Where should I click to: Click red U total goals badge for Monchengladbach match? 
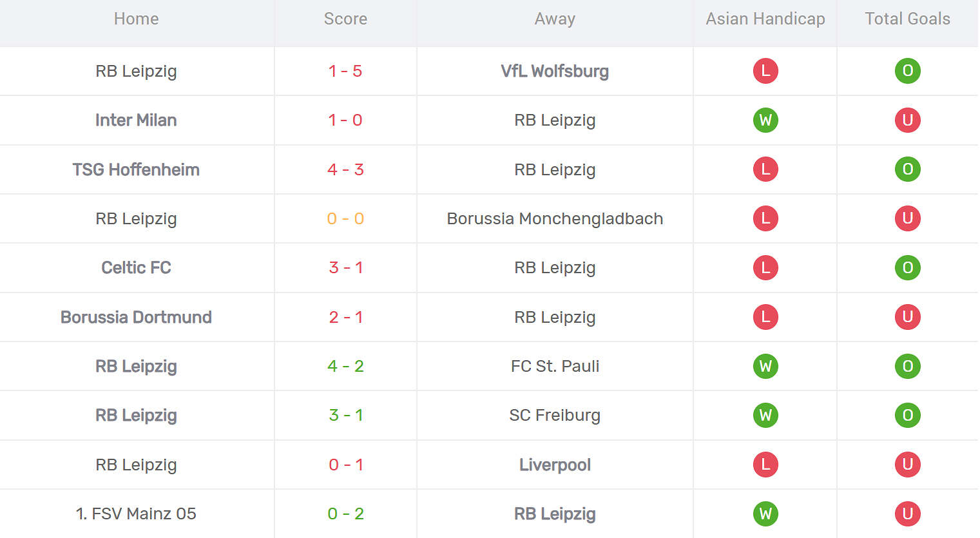(907, 218)
